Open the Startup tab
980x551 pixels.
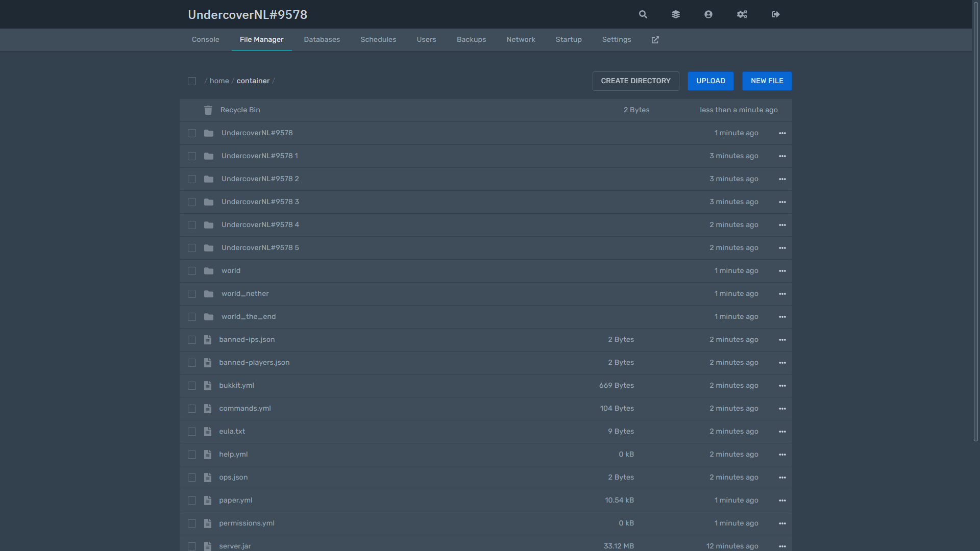(x=569, y=40)
